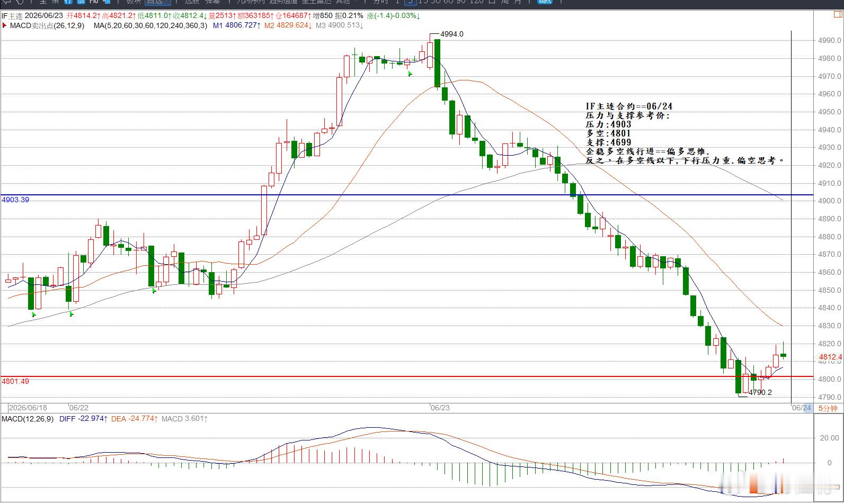Select the 06/24 date tab at bottom right
Image resolution: width=844 pixels, height=504 pixels.
pyautogui.click(x=802, y=408)
